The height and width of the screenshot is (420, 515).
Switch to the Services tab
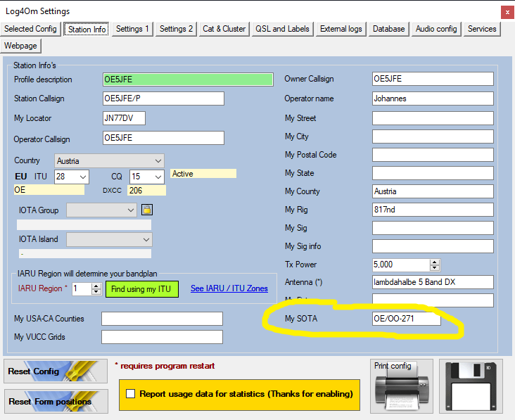482,29
